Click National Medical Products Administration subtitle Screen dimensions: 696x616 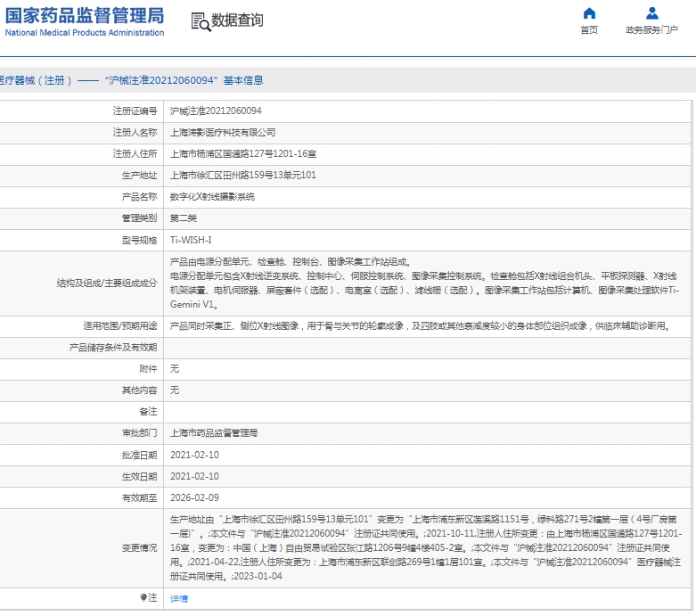(x=85, y=33)
